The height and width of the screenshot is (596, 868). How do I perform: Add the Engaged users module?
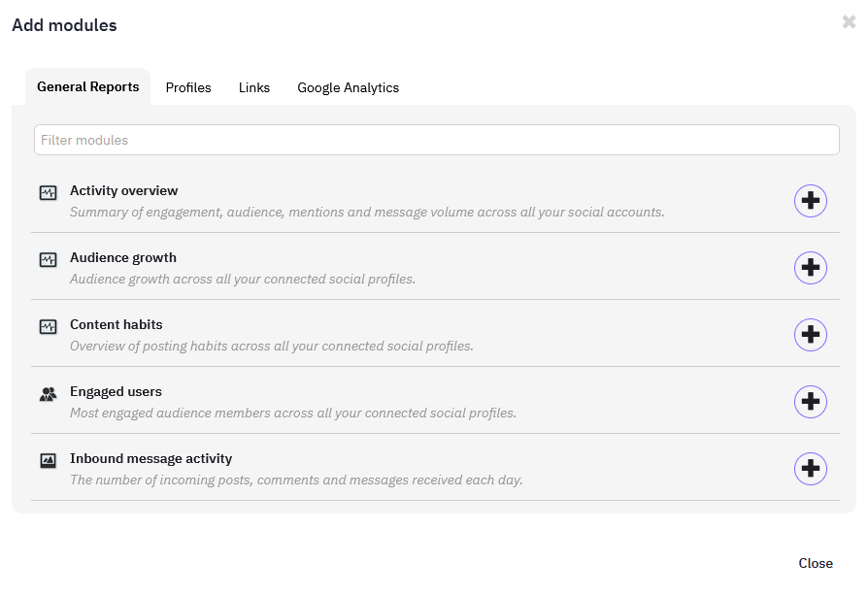click(x=811, y=402)
